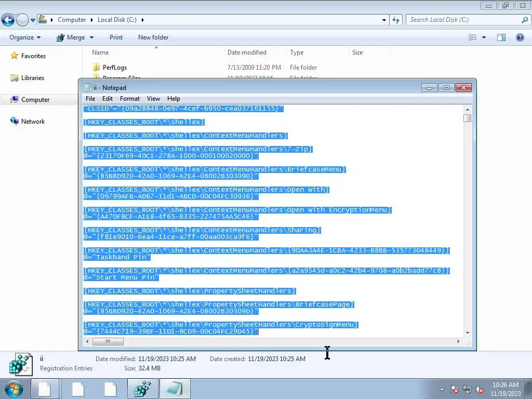Open the Notepad File menu

(90, 99)
